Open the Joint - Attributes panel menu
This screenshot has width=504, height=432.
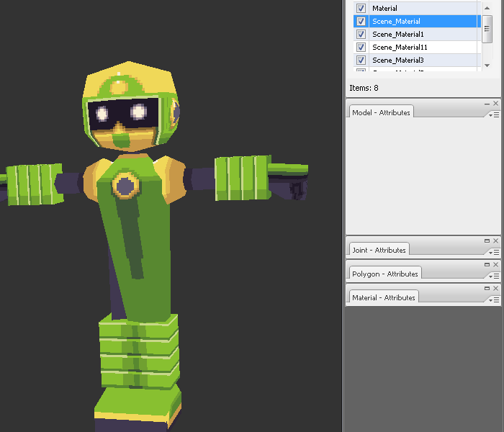494,252
